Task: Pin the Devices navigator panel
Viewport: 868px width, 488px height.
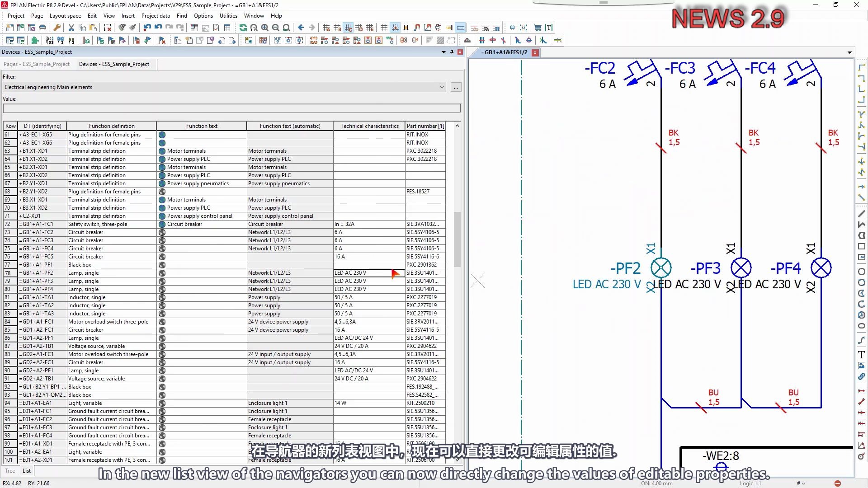Action: [452, 52]
